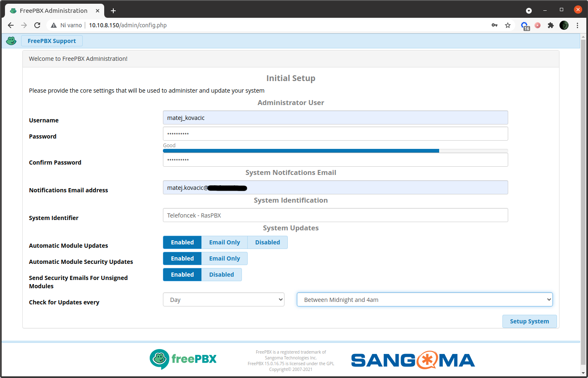Click the System Identifier text field
Screen dimensions: 588x378
(x=335, y=215)
